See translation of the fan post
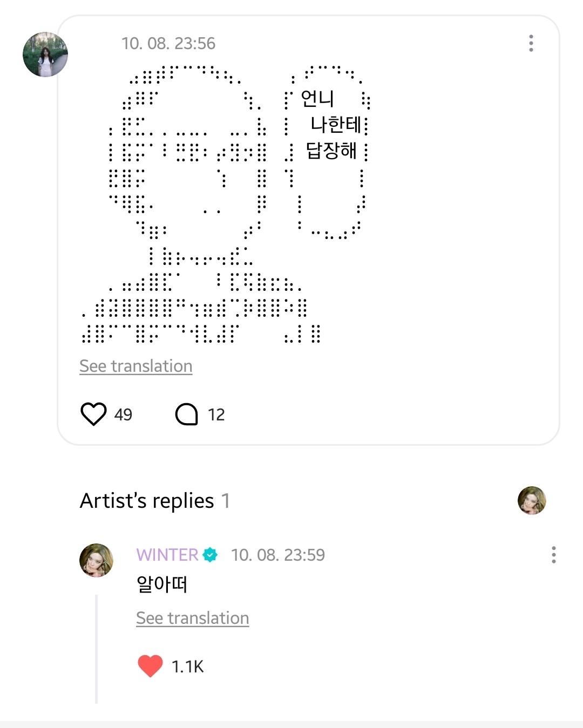The width and height of the screenshot is (583, 728). [136, 366]
